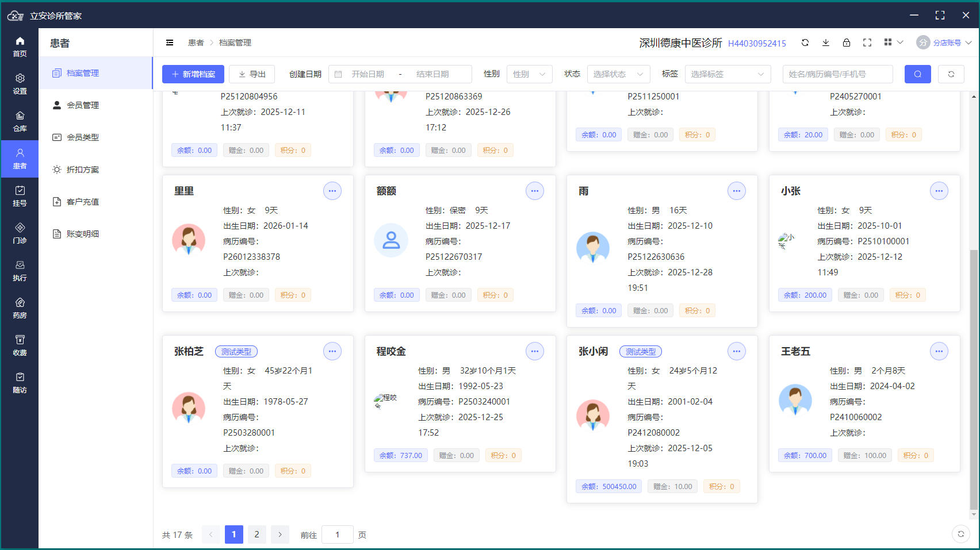Select 账变明细 in the patient submenu
Viewport: 980px width, 550px height.
coord(95,234)
